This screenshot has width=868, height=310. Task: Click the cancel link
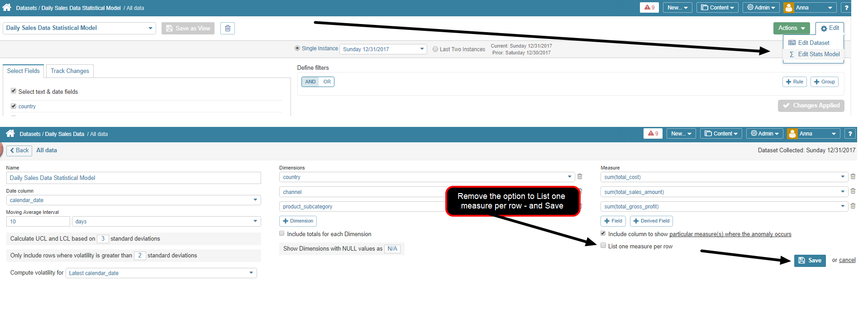847,260
